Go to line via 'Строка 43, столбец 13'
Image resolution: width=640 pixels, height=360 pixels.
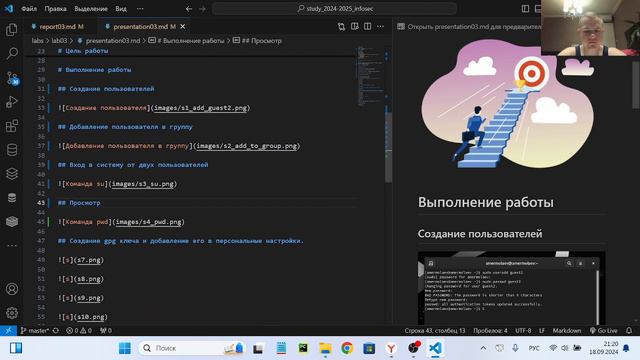435,331
